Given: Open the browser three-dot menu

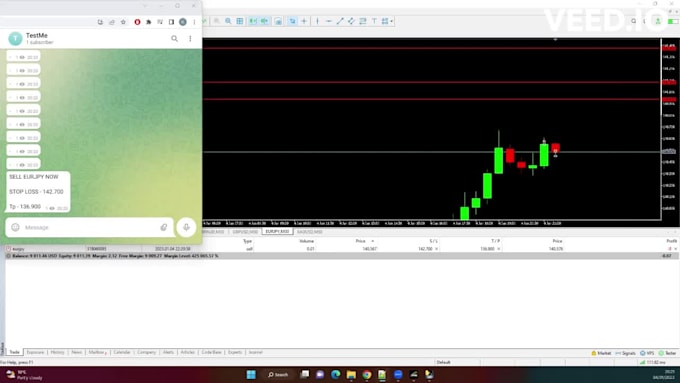Looking at the screenshot, I should (194, 22).
